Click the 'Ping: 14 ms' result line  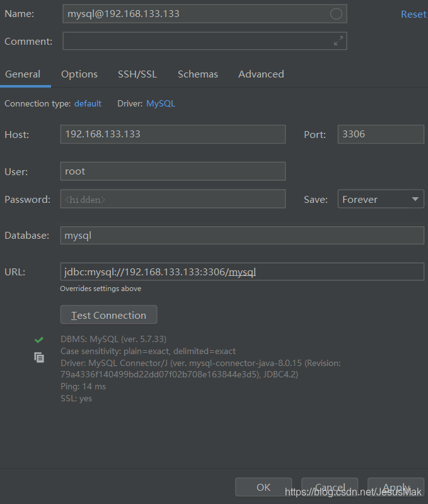coord(83,386)
